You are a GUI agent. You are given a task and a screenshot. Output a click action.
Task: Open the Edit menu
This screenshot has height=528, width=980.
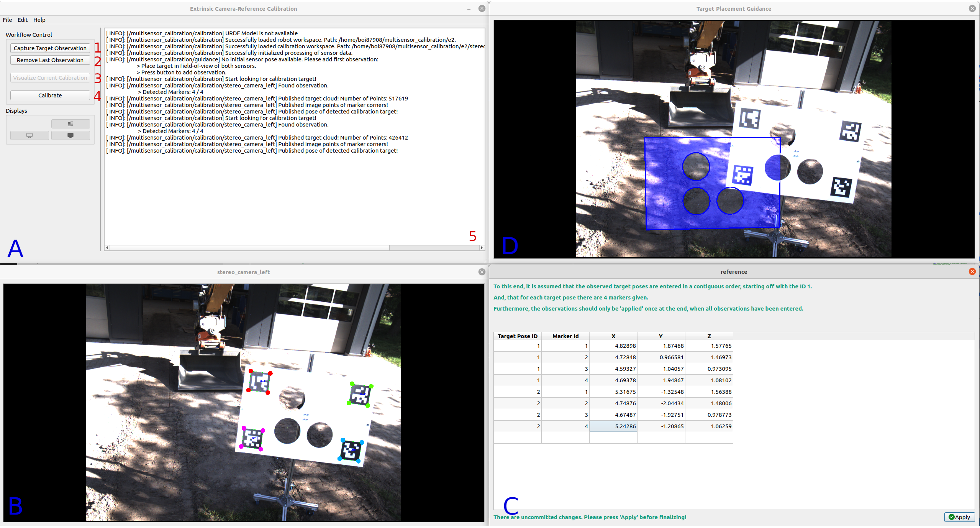point(23,20)
